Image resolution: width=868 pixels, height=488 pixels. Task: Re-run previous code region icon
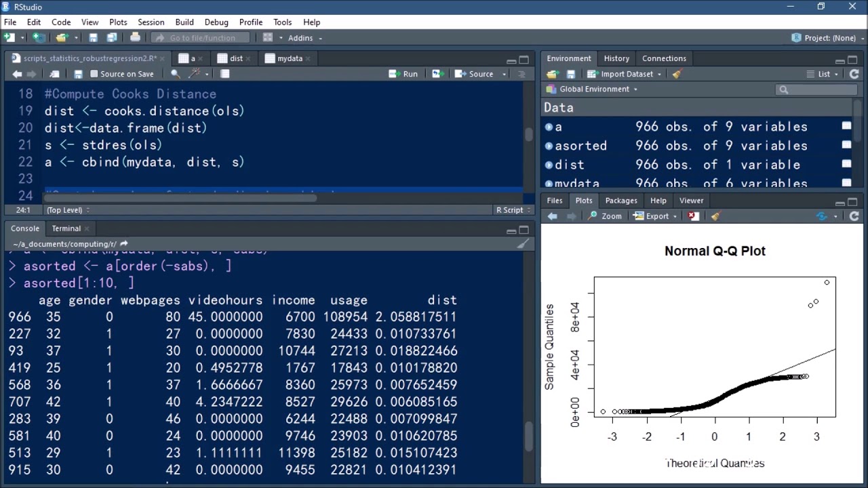[437, 74]
